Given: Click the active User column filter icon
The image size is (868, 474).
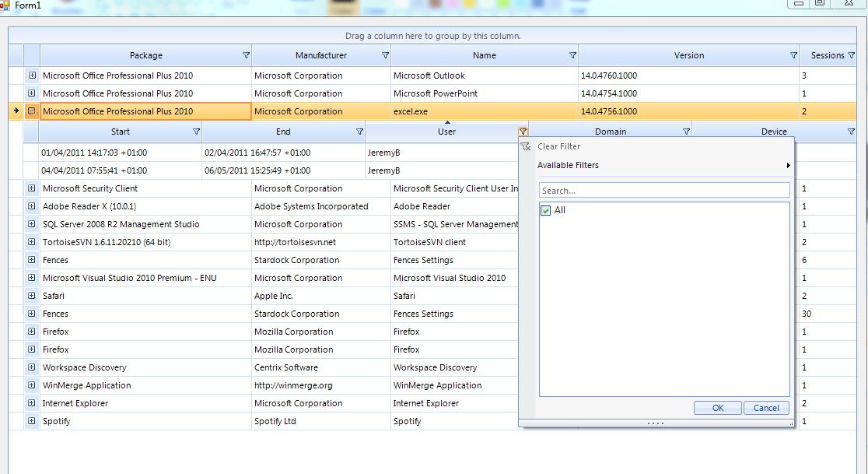Looking at the screenshot, I should pyautogui.click(x=523, y=132).
